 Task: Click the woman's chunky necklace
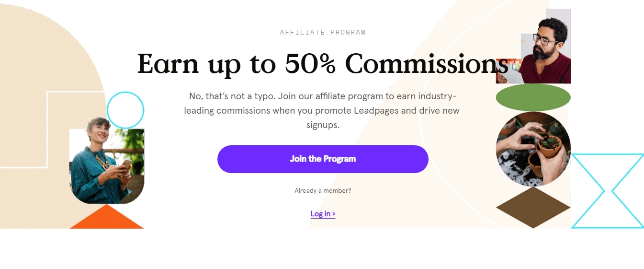[x=101, y=159]
